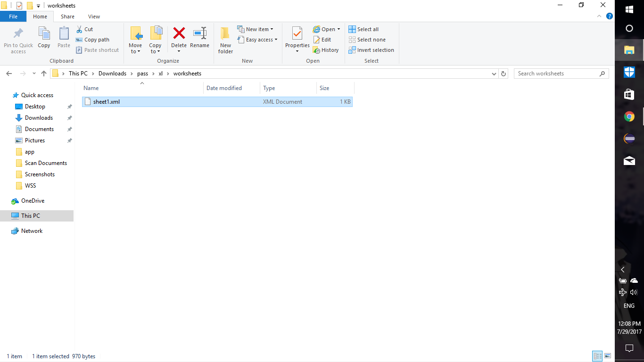Click the Delete icon in the ribbon
Viewport: 644px width, 362px height.
(x=179, y=34)
